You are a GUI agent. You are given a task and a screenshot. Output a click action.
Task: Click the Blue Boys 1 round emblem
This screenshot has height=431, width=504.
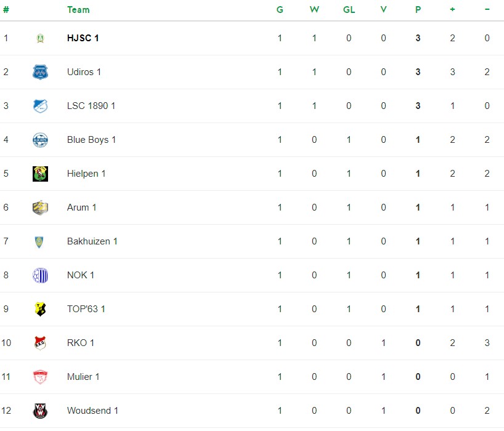tap(40, 140)
